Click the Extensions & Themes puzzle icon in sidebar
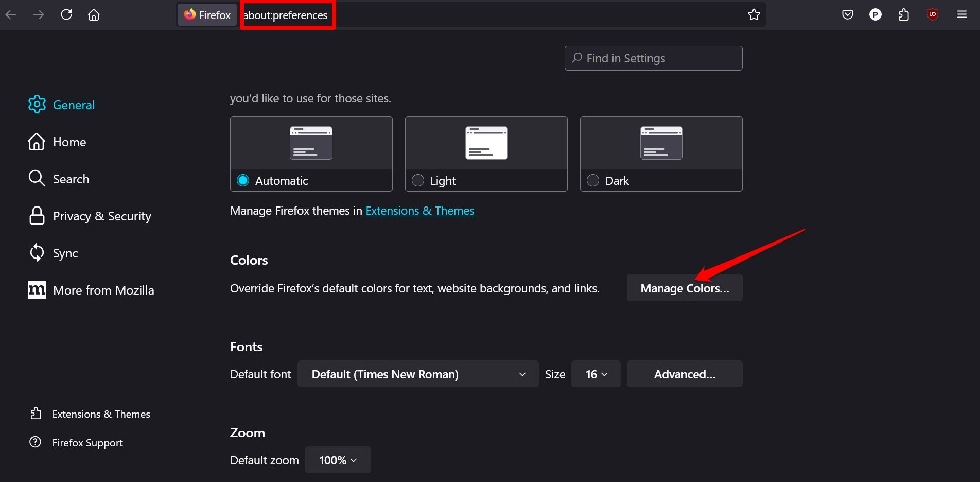Viewport: 980px width, 482px height. 36,414
